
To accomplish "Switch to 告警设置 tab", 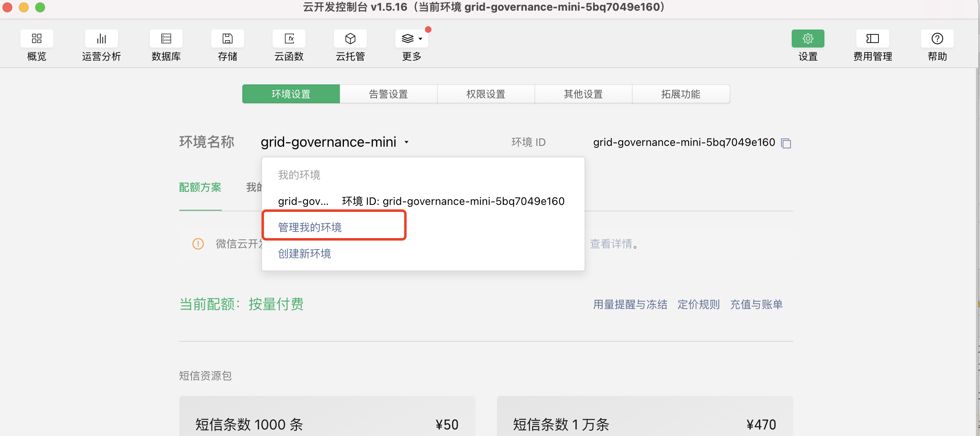I will click(388, 94).
